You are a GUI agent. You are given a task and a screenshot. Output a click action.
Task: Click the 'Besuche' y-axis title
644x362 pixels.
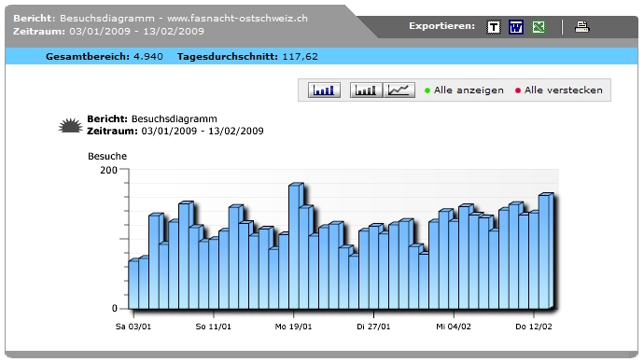(107, 157)
